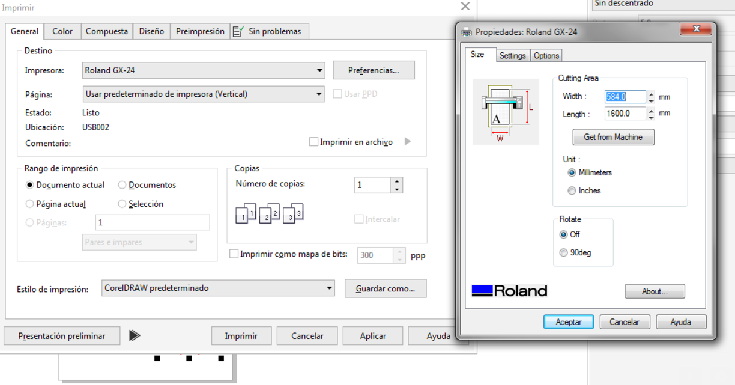Increase number of copies with up arrow

tap(397, 181)
